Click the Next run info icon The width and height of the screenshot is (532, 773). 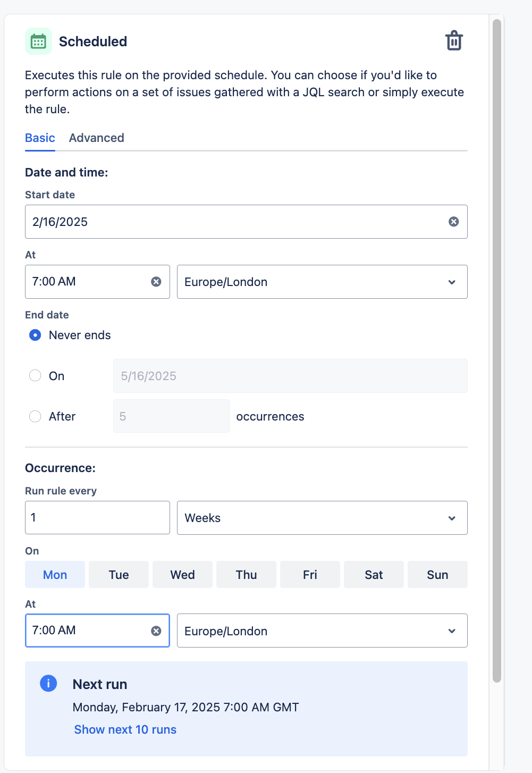pos(48,683)
